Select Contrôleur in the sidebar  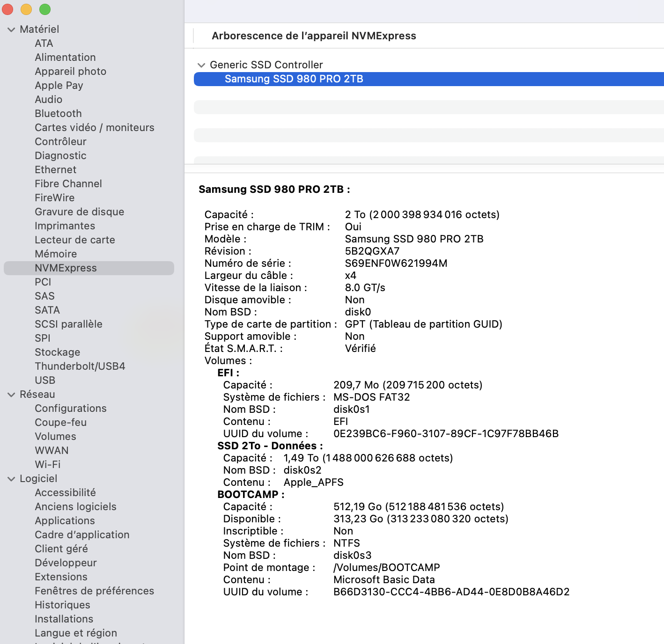pos(60,141)
